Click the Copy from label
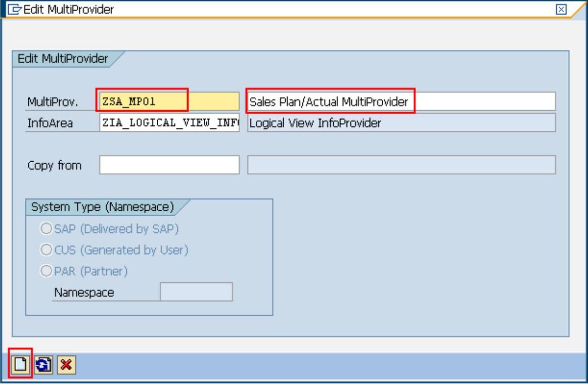588x384 pixels. 55,166
